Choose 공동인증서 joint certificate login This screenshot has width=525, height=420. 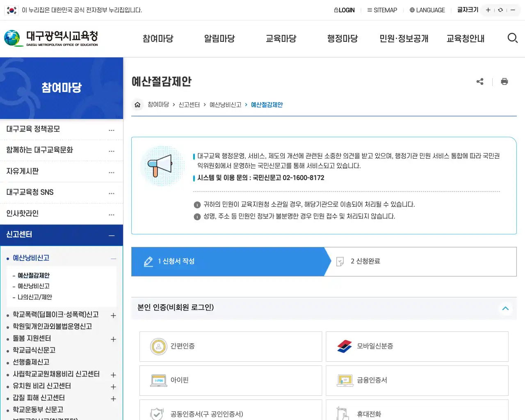(231, 413)
